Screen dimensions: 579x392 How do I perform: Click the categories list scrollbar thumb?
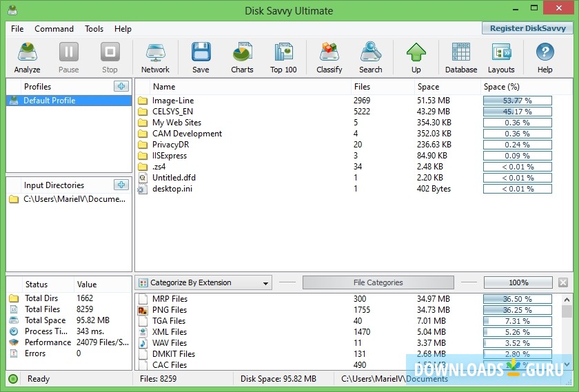567,311
